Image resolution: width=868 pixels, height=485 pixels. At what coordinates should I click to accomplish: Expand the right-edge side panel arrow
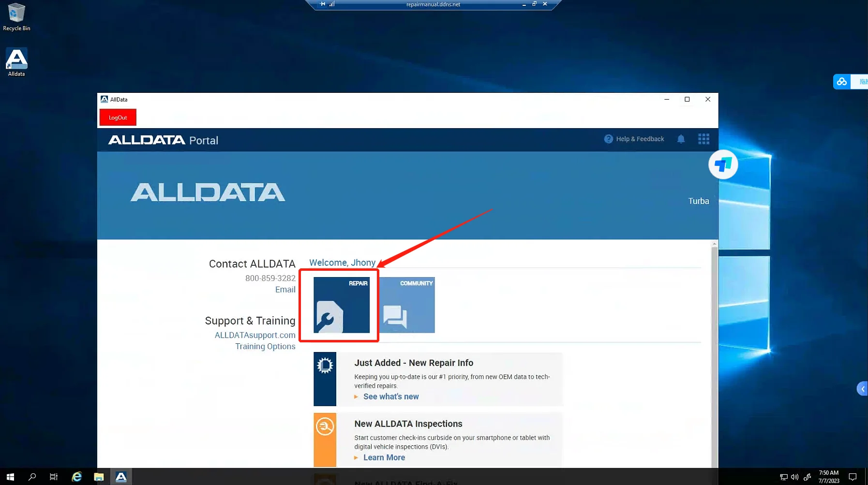click(863, 389)
